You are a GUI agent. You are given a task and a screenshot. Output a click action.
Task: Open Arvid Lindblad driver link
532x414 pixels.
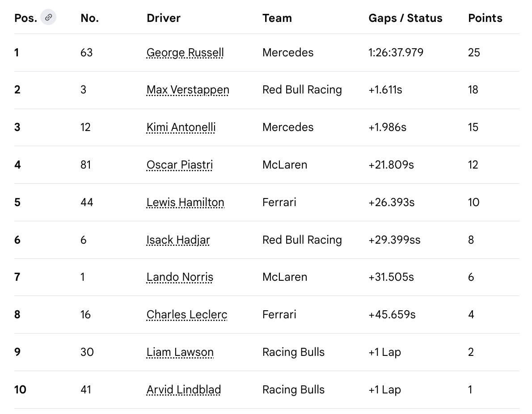184,389
